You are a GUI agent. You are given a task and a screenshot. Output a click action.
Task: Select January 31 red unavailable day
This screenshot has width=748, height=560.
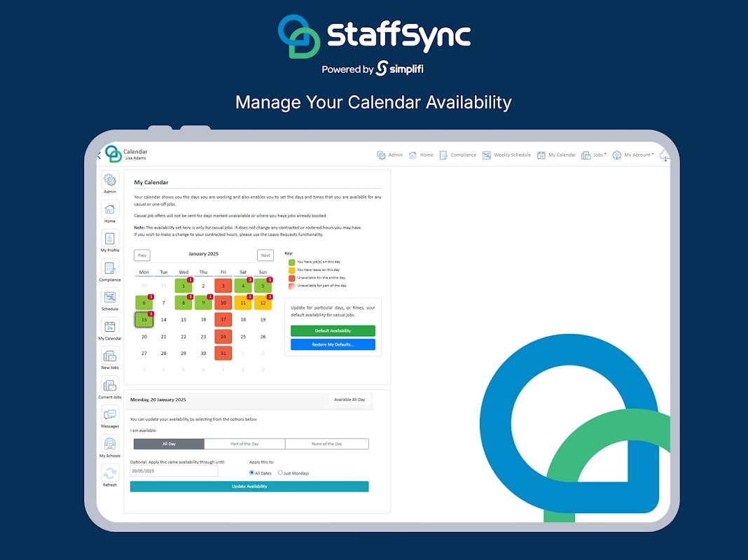tap(223, 353)
